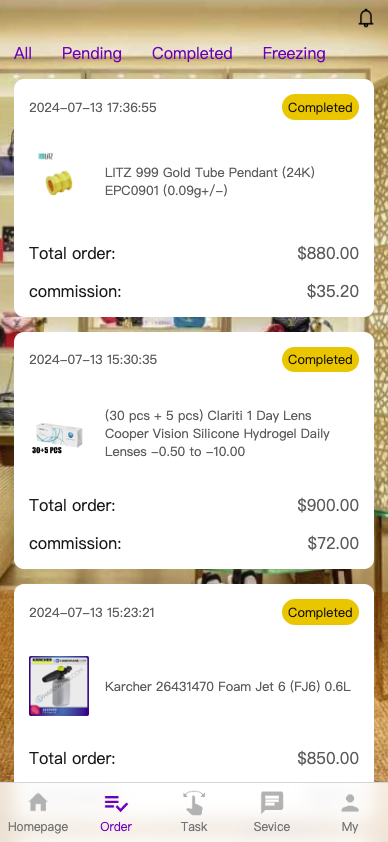Open the Freezing orders tab
This screenshot has height=842, width=388.
[x=294, y=53]
